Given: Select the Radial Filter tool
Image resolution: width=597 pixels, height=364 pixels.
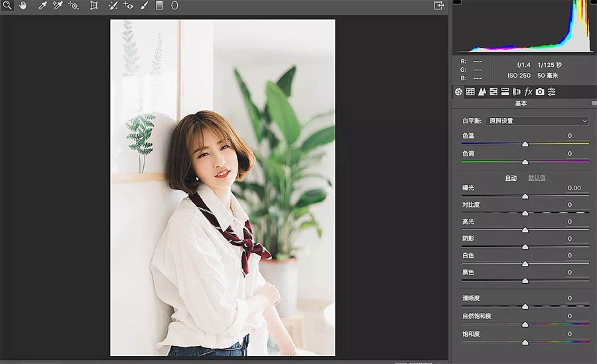Looking at the screenshot, I should click(174, 5).
